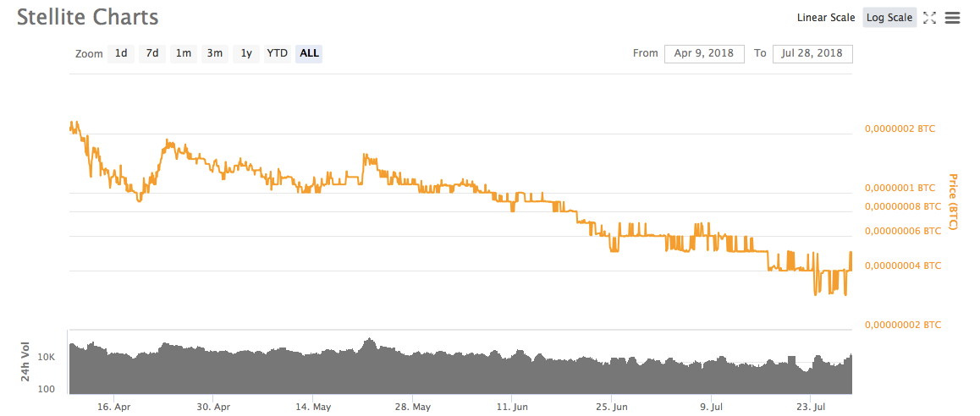Image resolution: width=980 pixels, height=416 pixels.
Task: Select the Log Scale option
Action: pos(889,18)
